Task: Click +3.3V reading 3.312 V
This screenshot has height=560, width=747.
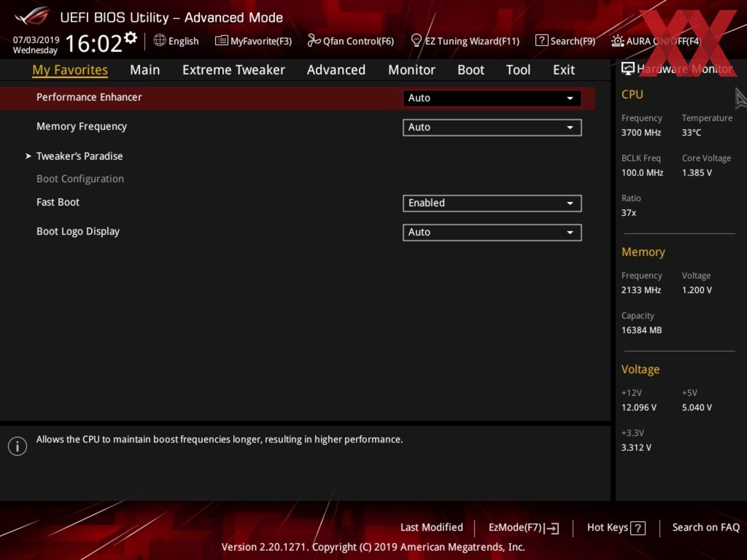Action: coord(636,447)
